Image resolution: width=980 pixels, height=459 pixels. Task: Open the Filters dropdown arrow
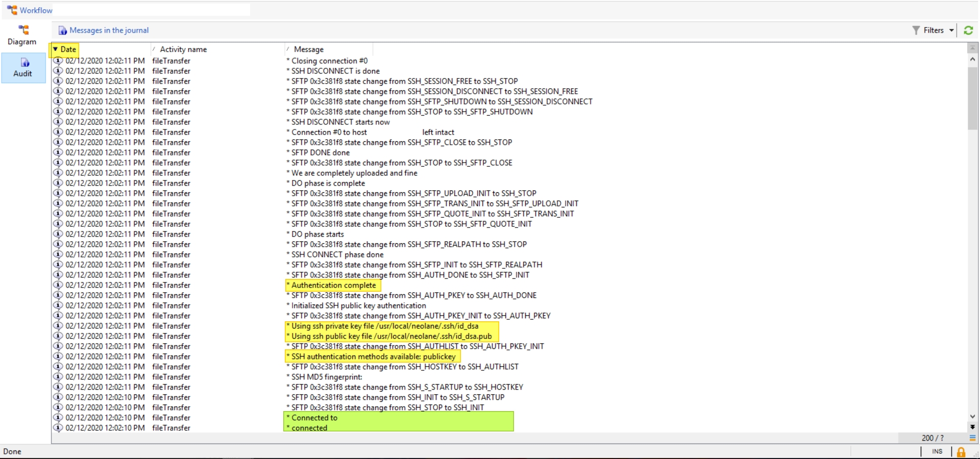point(951,31)
